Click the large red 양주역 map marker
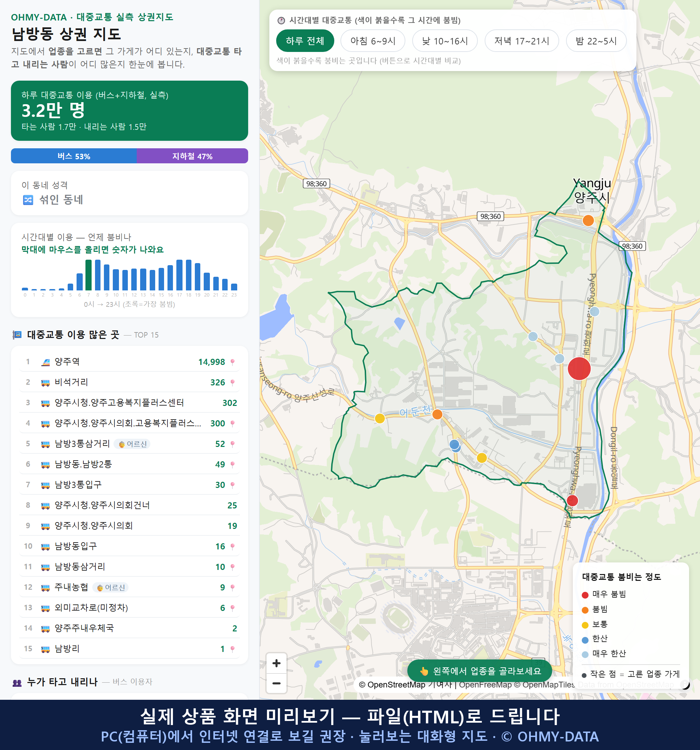 click(x=579, y=369)
